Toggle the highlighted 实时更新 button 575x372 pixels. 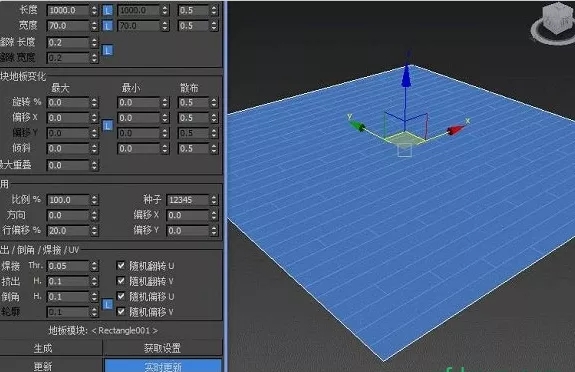click(x=163, y=366)
